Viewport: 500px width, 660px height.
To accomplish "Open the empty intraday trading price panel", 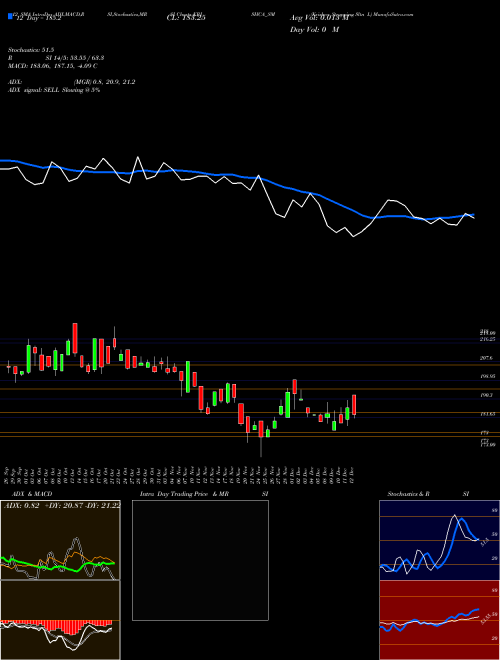I will [200, 560].
